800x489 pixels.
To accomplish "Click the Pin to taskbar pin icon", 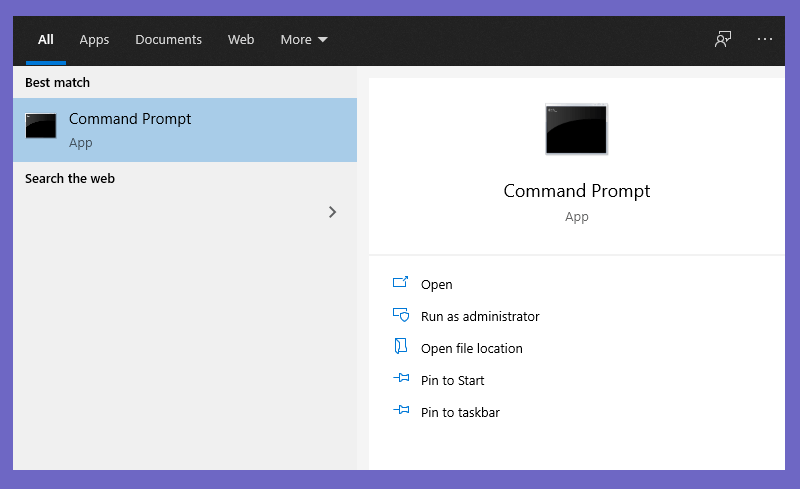I will tap(401, 410).
